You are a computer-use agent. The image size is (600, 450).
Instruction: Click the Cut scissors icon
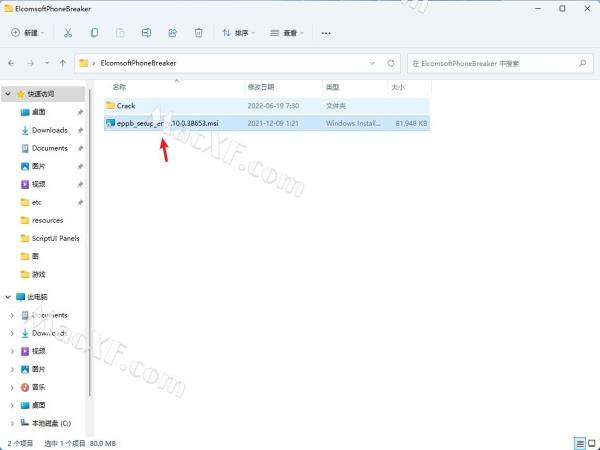tap(68, 33)
